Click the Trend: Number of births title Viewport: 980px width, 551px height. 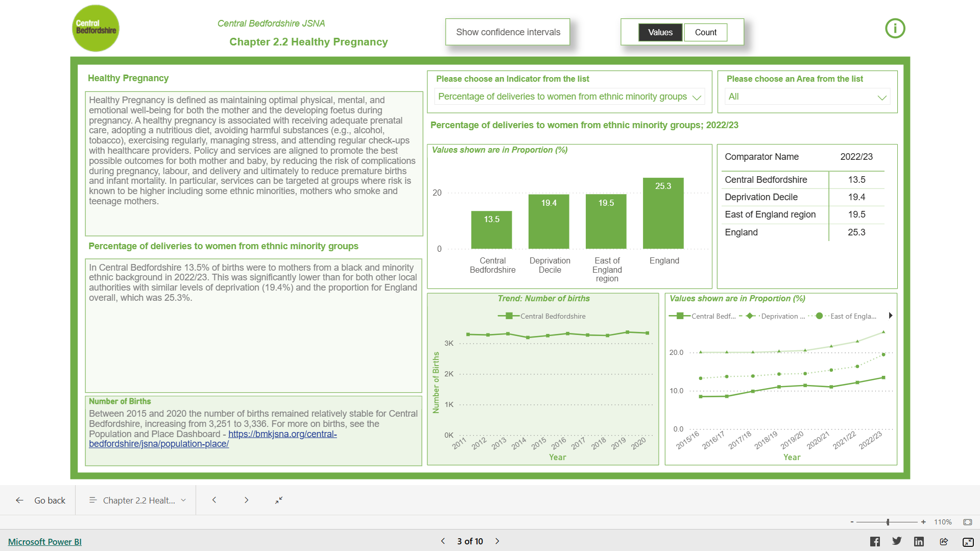click(x=543, y=298)
